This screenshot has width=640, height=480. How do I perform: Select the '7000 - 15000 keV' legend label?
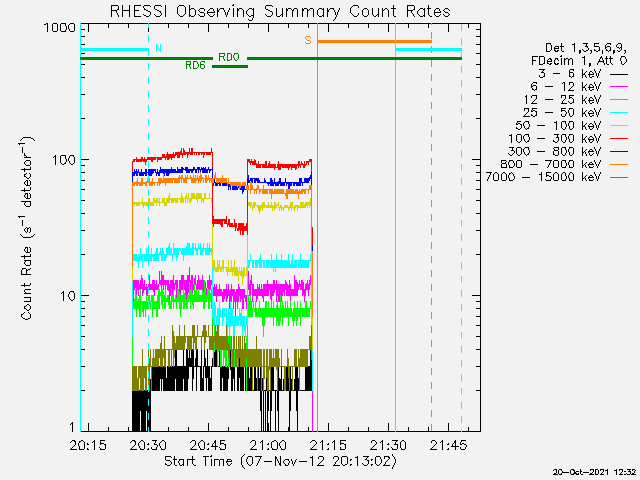[543, 177]
